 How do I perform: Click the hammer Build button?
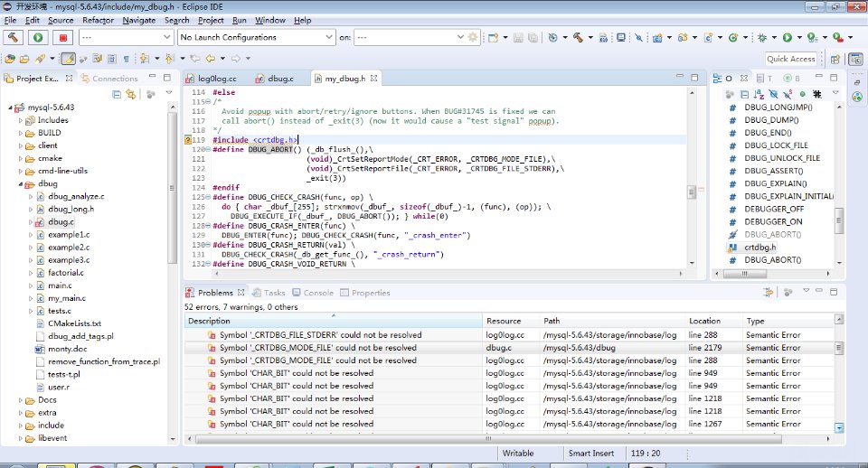click(14, 37)
